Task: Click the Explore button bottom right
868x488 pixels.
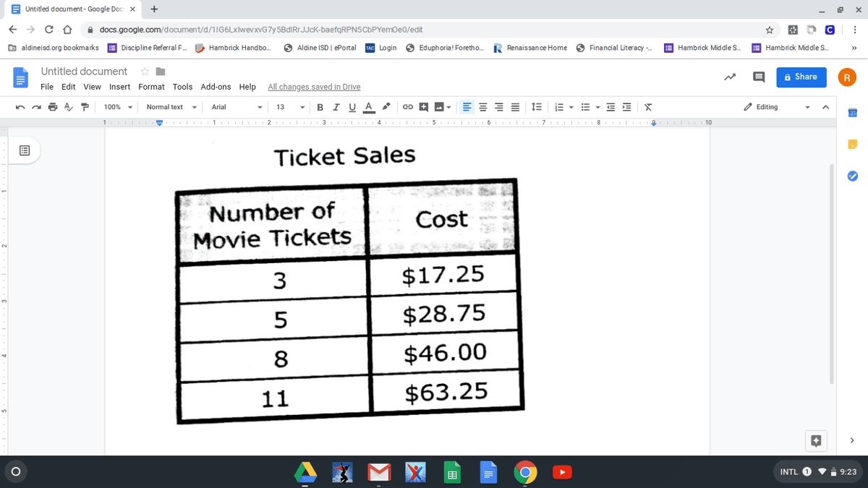Action: point(815,440)
